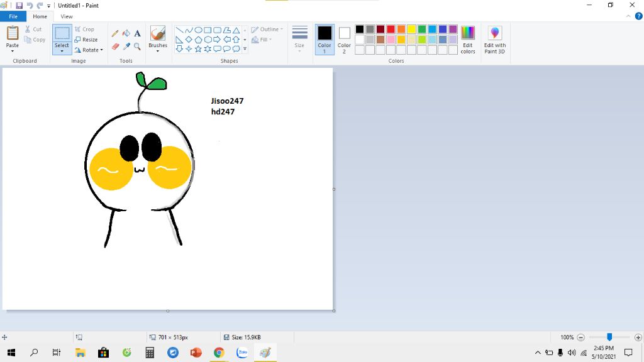Zoom in with the plus button

[638, 337]
